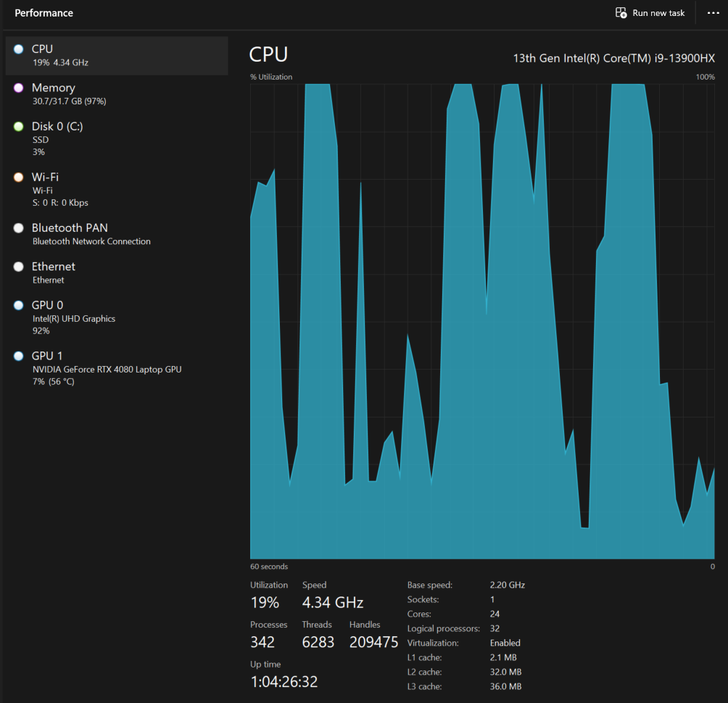
Task: Click the Up time value 1:04:26:32
Action: point(284,681)
